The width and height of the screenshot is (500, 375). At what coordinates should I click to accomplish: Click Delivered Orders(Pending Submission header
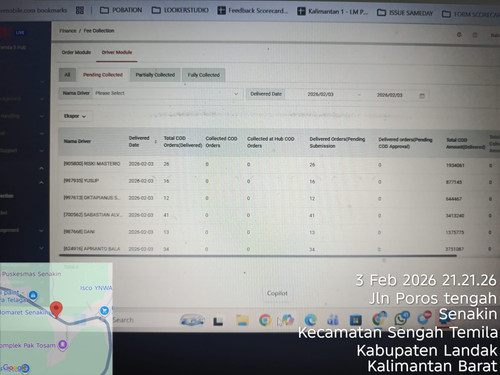tap(337, 143)
